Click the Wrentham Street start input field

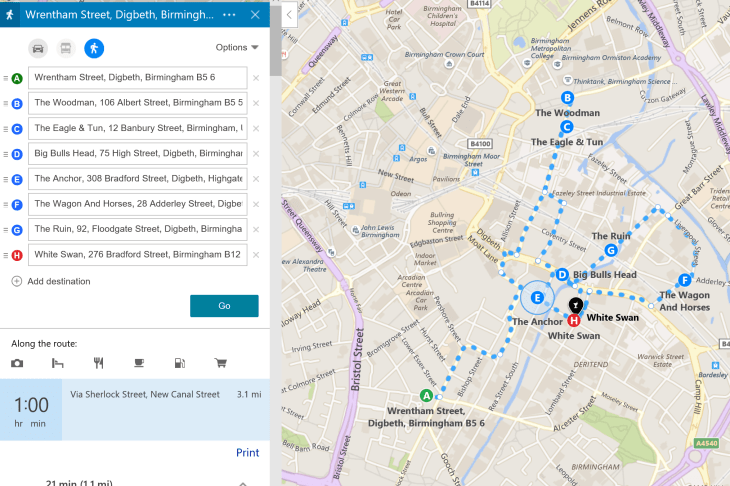(x=138, y=78)
